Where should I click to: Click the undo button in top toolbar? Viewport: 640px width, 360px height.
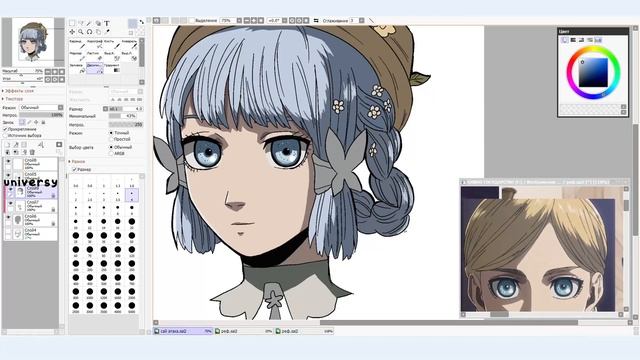[156, 20]
